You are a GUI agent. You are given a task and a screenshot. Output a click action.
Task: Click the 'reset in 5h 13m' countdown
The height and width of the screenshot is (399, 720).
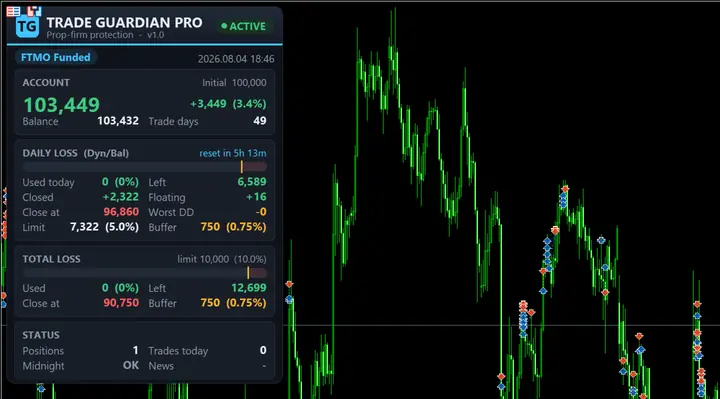coord(233,153)
